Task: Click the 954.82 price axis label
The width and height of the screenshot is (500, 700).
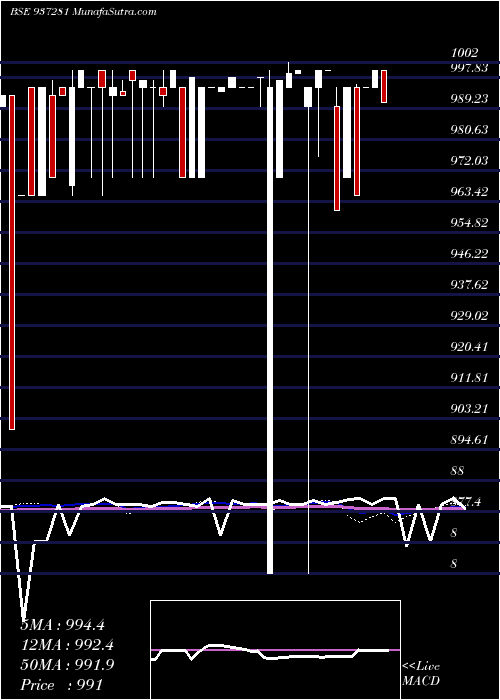Action: coord(470,223)
